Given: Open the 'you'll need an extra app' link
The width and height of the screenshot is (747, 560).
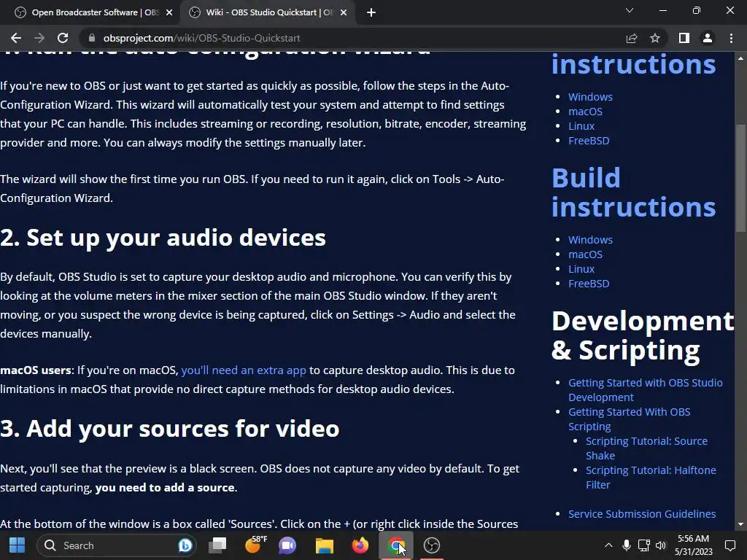Looking at the screenshot, I should tap(244, 370).
